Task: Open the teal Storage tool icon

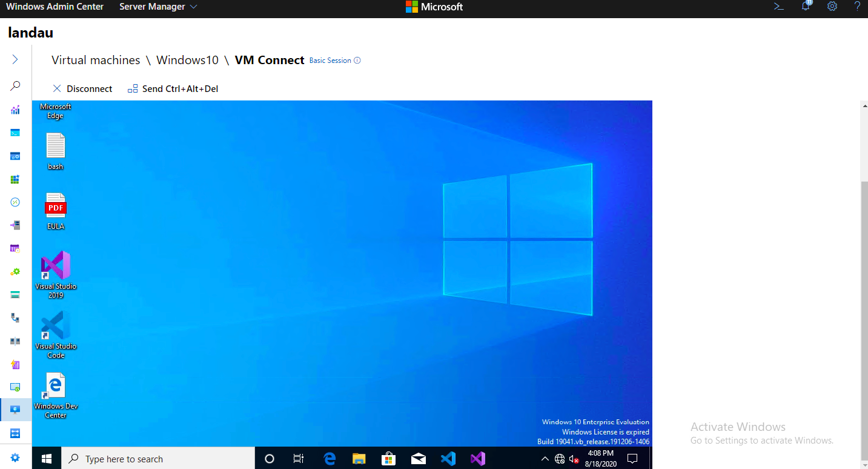Action: 15,295
